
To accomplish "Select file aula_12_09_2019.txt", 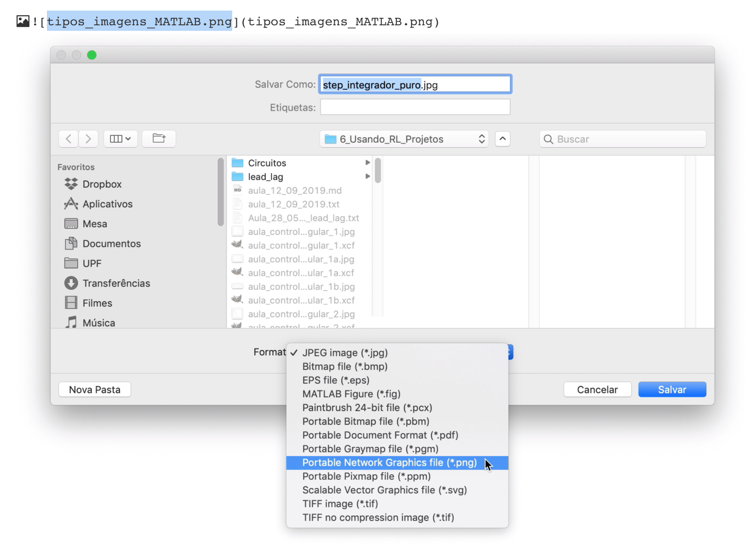I will [294, 204].
